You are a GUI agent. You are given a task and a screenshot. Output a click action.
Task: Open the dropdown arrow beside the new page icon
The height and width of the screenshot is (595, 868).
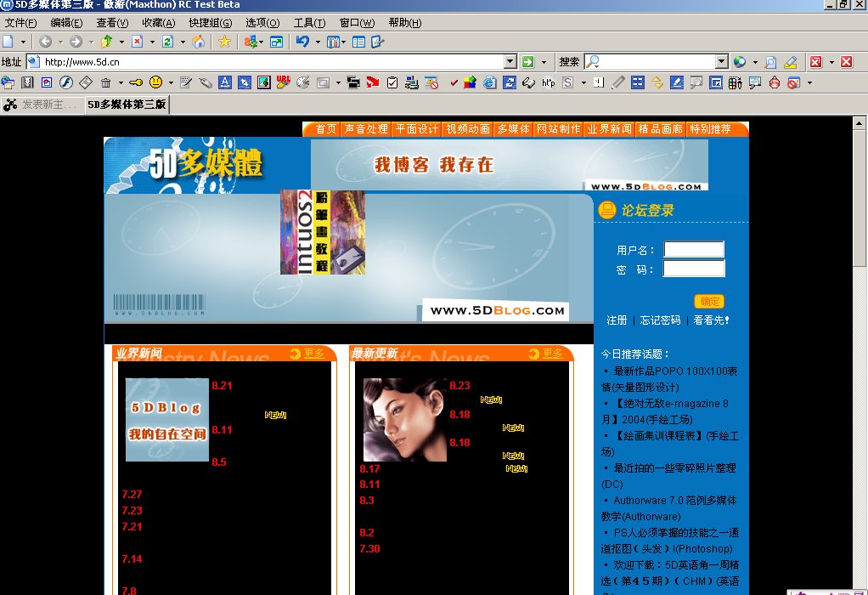pyautogui.click(x=23, y=42)
